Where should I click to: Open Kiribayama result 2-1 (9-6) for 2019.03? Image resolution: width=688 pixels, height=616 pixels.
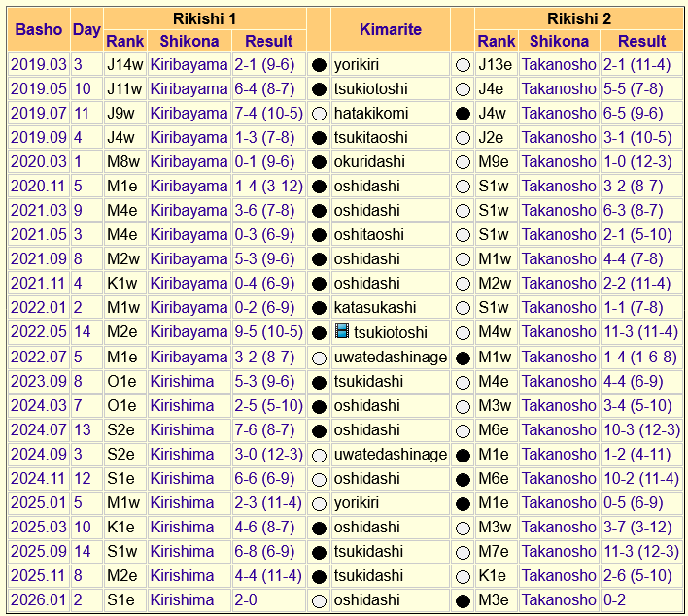pos(264,64)
